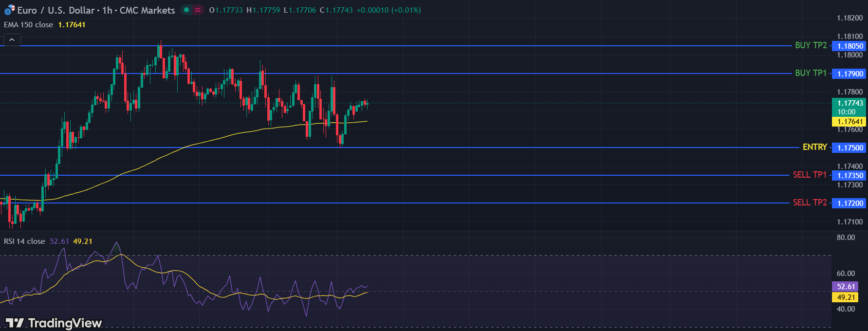This screenshot has width=868, height=331.
Task: Click the BUY TP1 line label
Action: pyautogui.click(x=811, y=73)
